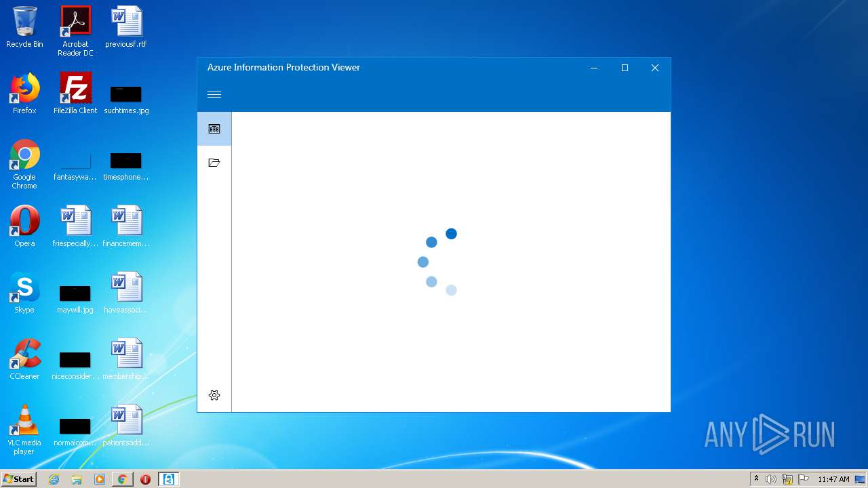
Task: Open Action Center flag in tray
Action: [804, 479]
